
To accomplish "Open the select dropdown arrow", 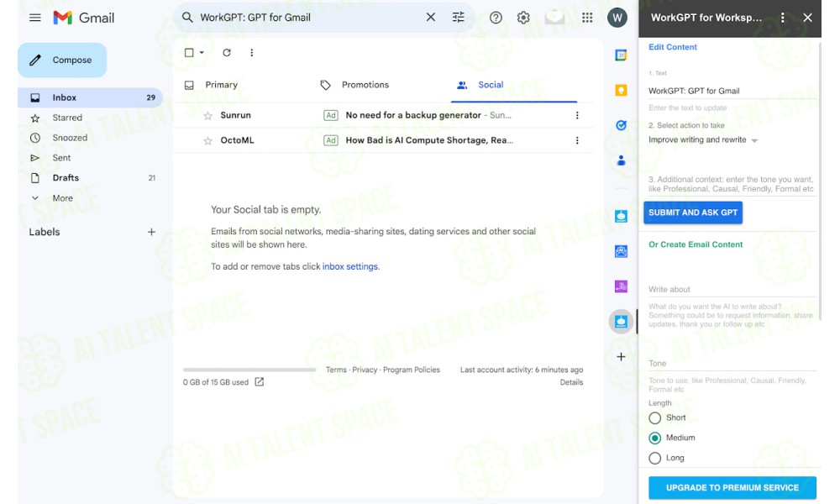I will point(202,52).
